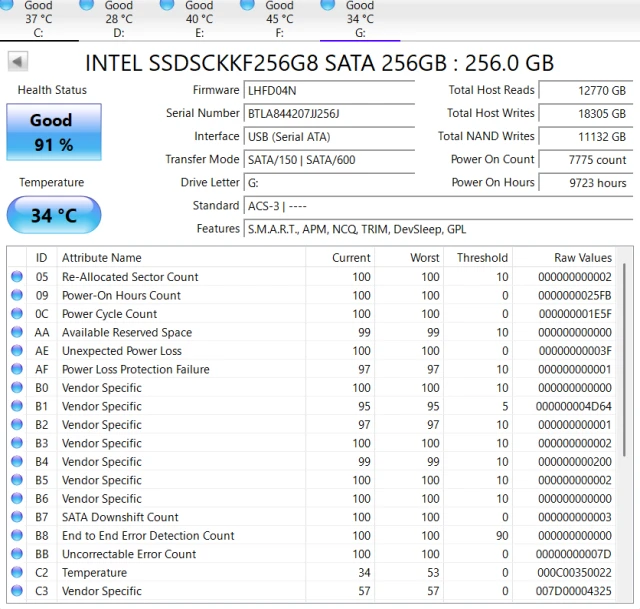The width and height of the screenshot is (640, 609).
Task: Click status dot for Re-Allocated Sector Count
Action: pos(17,276)
